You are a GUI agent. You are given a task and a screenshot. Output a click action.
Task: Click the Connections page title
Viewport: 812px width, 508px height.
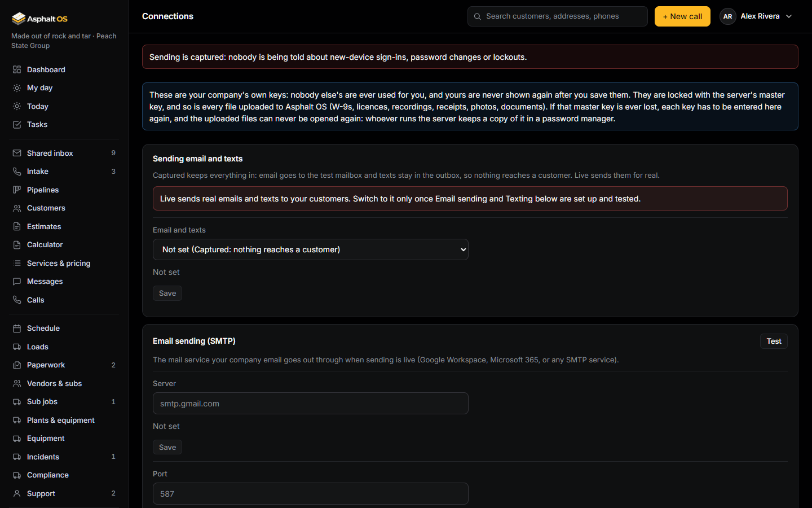point(167,16)
